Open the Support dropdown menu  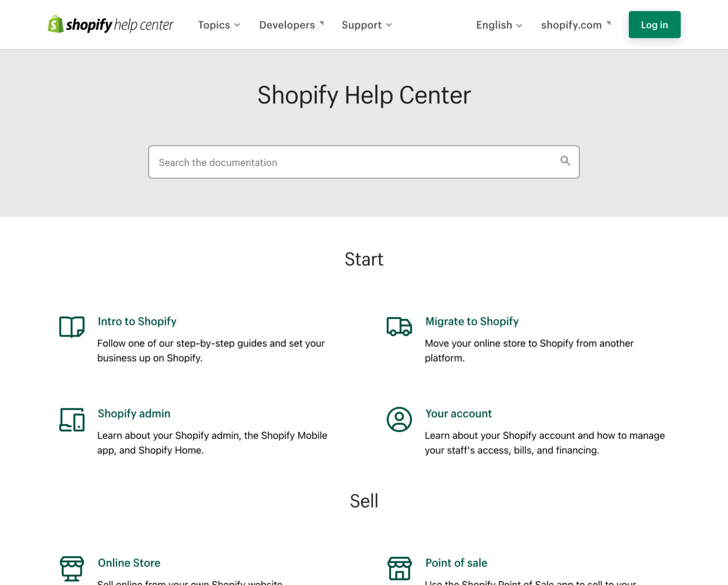coord(366,25)
